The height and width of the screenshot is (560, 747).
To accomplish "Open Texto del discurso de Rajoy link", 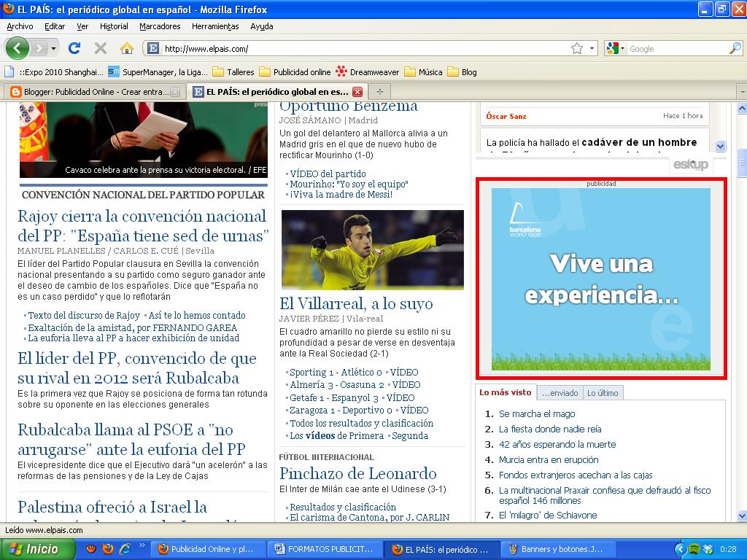I will (x=84, y=315).
